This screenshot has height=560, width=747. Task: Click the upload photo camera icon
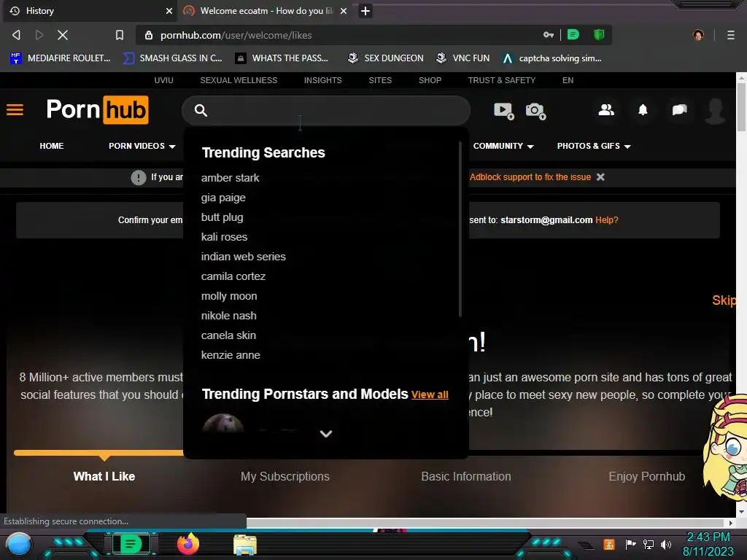coord(535,111)
